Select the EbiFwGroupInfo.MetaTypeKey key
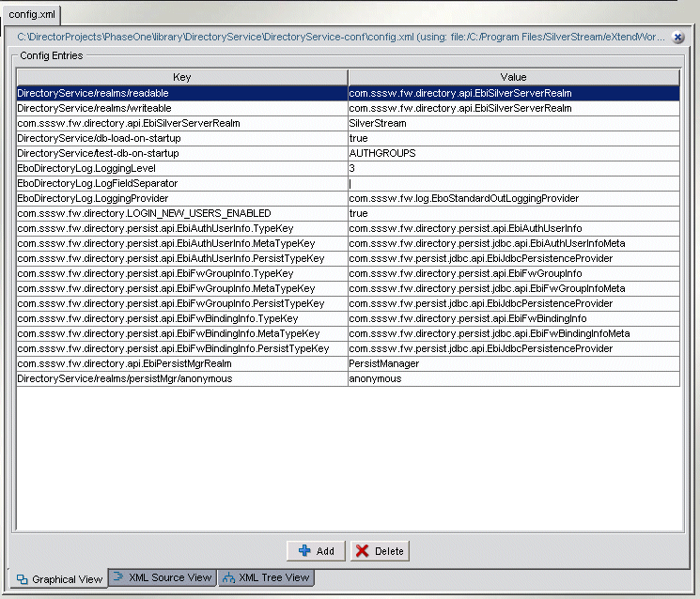The height and width of the screenshot is (599, 700). pyautogui.click(x=182, y=288)
